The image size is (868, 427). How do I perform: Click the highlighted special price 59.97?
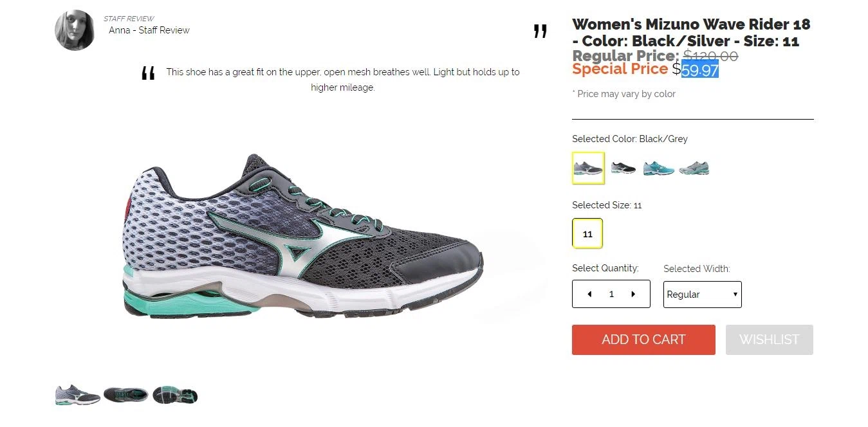[x=700, y=69]
